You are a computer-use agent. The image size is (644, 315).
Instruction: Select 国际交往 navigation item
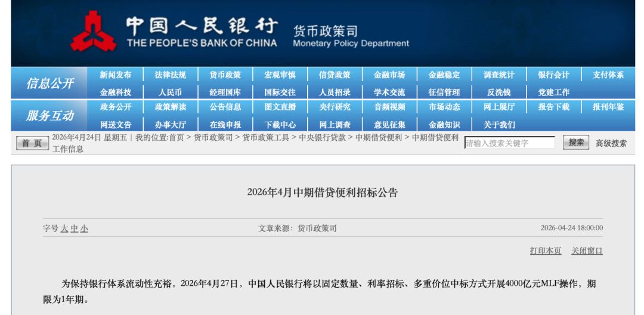280,92
